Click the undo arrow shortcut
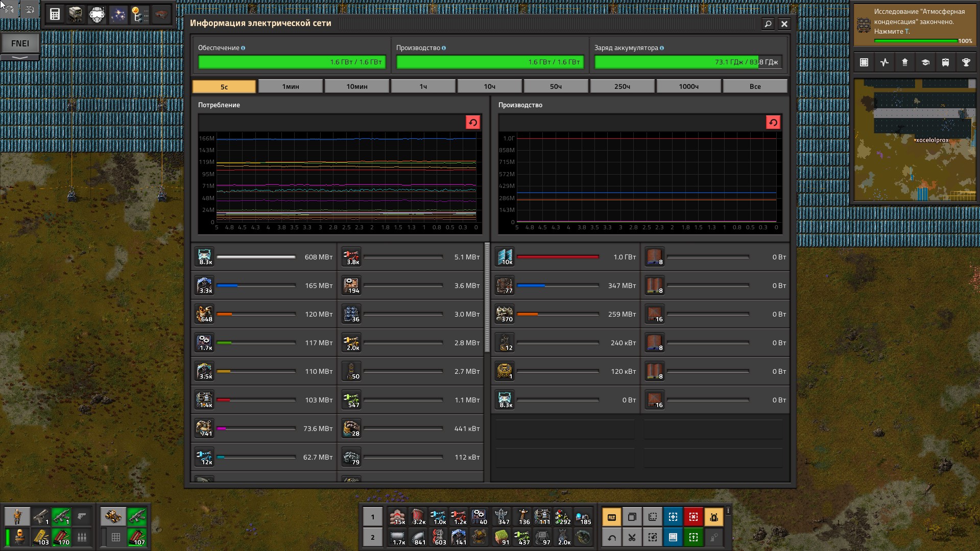Image resolution: width=980 pixels, height=551 pixels. click(612, 537)
